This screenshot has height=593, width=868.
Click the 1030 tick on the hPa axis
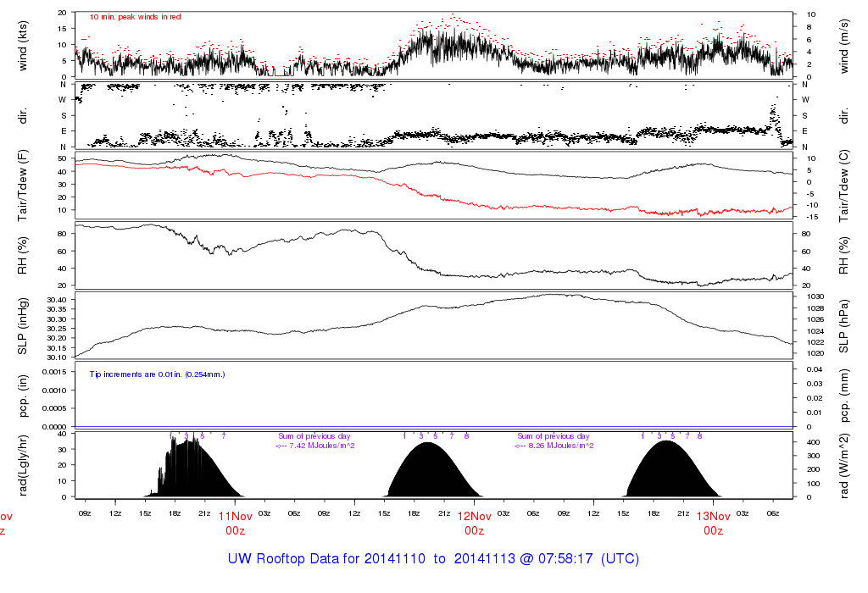[810, 296]
